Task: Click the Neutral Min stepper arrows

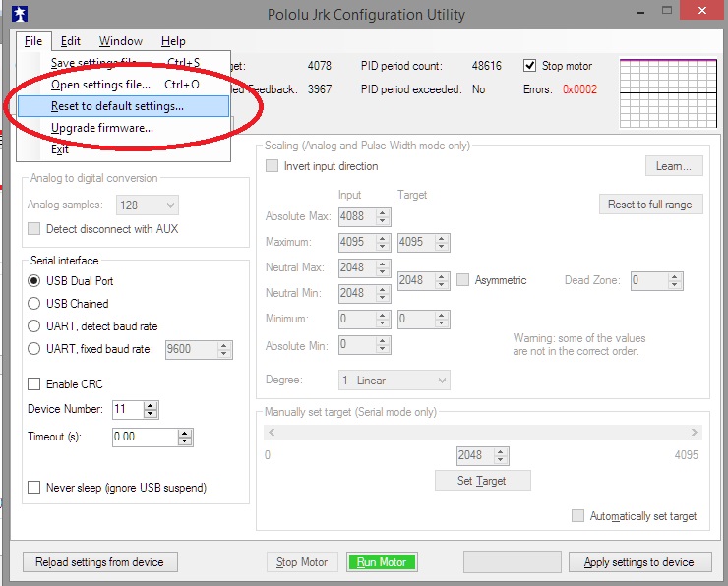Action: click(382, 293)
